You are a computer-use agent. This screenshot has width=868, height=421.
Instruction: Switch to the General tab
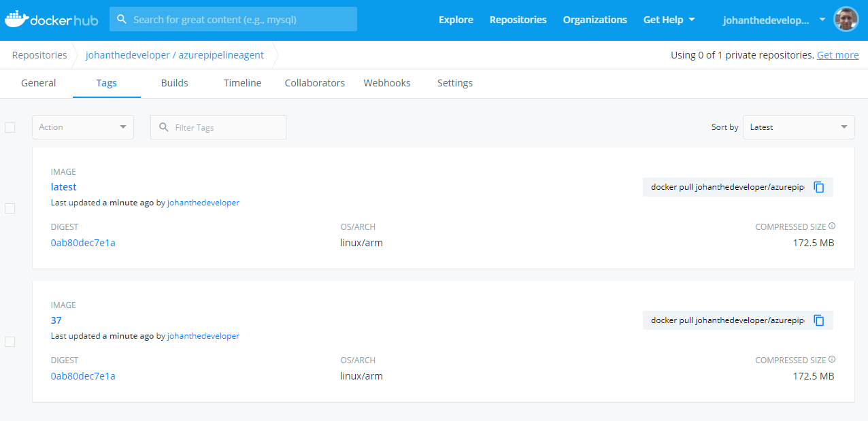[39, 83]
